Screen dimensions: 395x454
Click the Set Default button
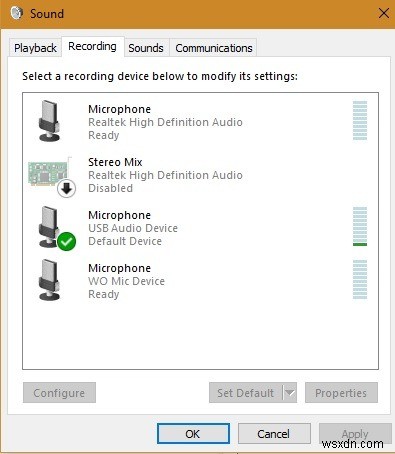(x=246, y=393)
